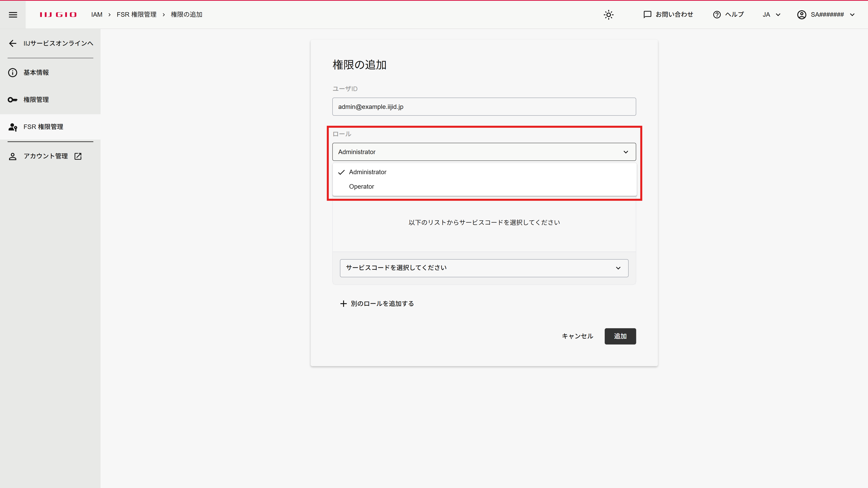Screen dimensions: 868x488
Task: Click the service code dropdown chevron
Action: coord(618,268)
